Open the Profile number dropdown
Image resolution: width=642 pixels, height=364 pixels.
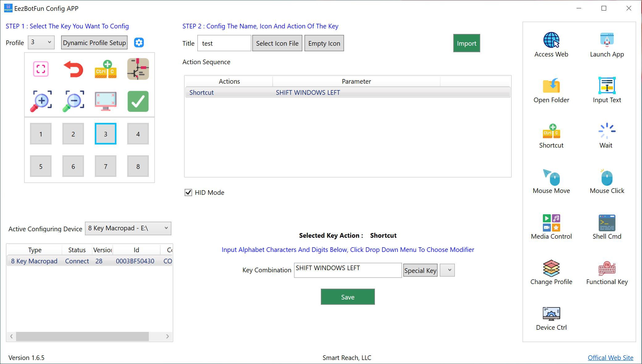click(41, 42)
